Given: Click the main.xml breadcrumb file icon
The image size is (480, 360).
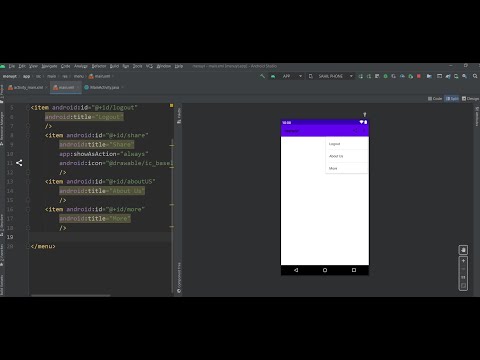Looking at the screenshot, I should point(91,76).
